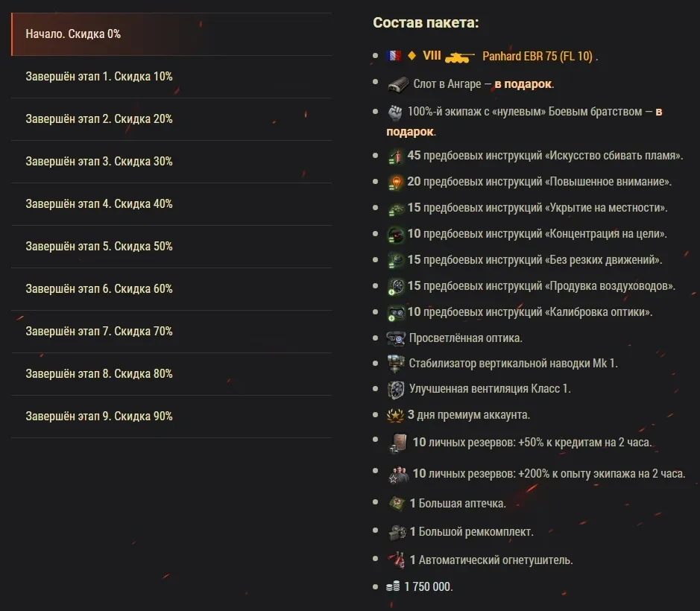Choose "Завершён этап 9. Скидка 90%" stage

pos(171,417)
